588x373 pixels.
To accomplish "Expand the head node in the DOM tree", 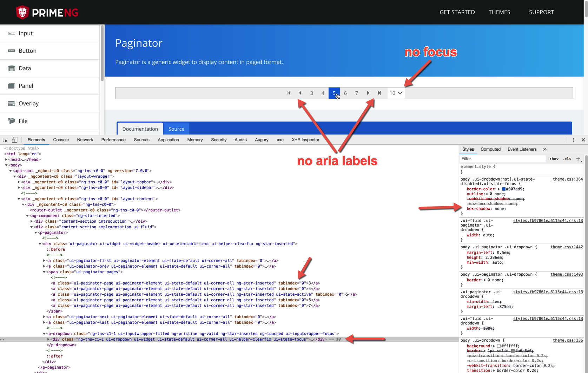I will pyautogui.click(x=6, y=159).
